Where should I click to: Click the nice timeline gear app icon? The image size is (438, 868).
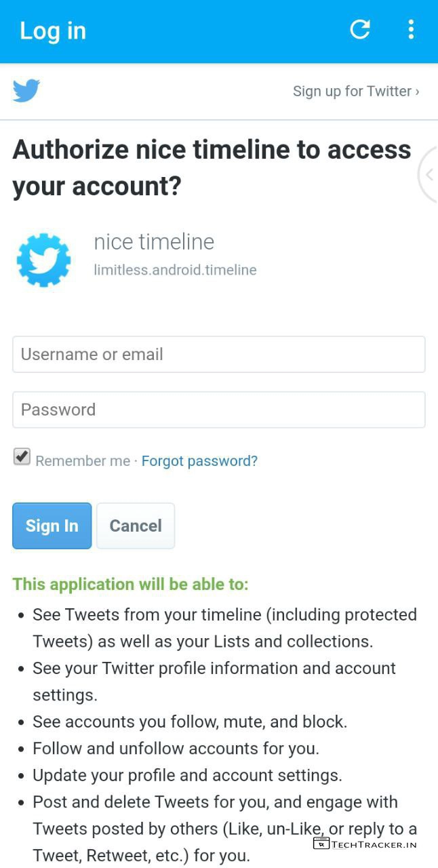coord(43,260)
